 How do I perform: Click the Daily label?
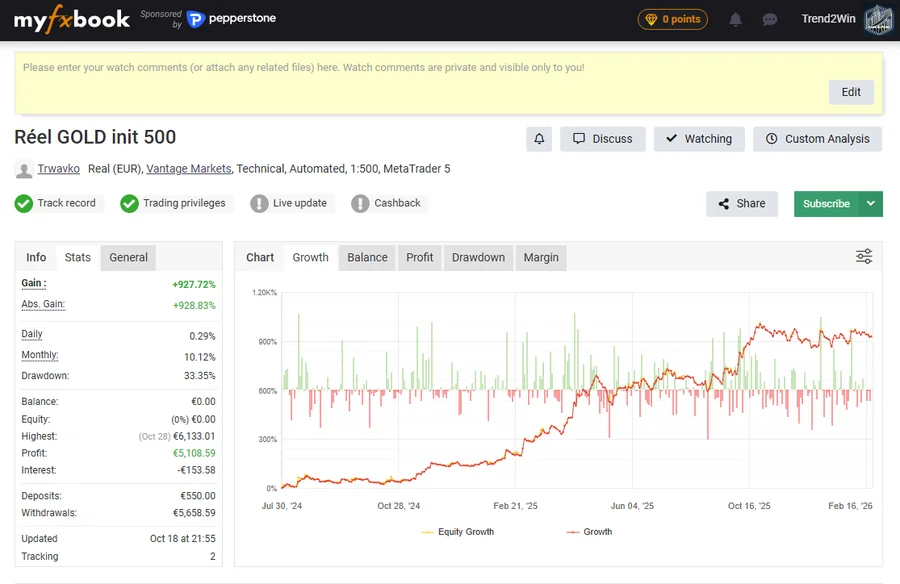click(x=32, y=334)
